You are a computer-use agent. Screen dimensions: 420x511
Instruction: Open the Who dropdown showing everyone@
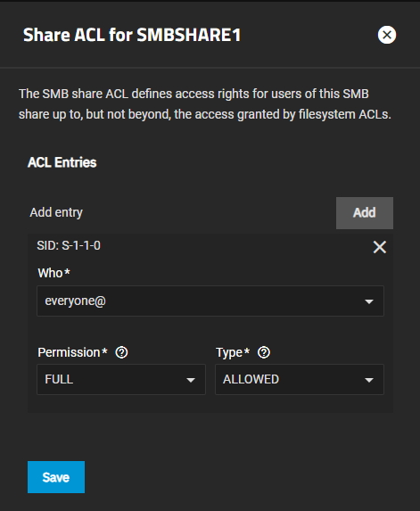(x=210, y=301)
